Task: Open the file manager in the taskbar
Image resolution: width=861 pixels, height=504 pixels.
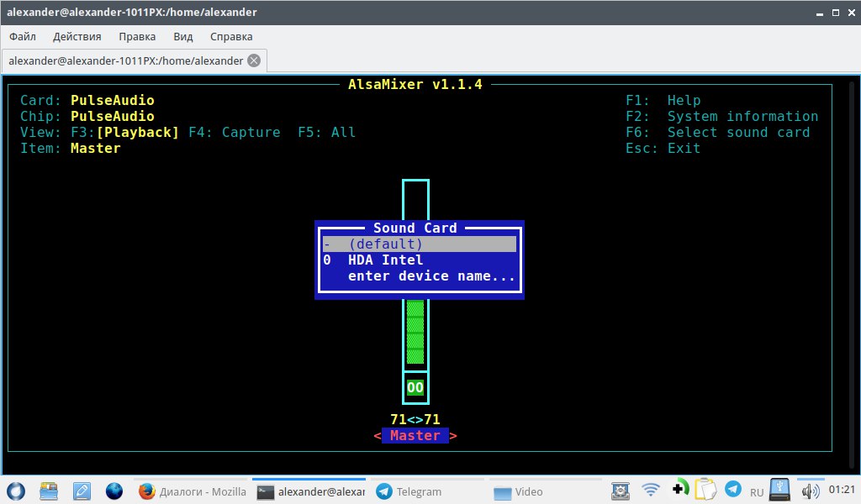Action: point(49,491)
